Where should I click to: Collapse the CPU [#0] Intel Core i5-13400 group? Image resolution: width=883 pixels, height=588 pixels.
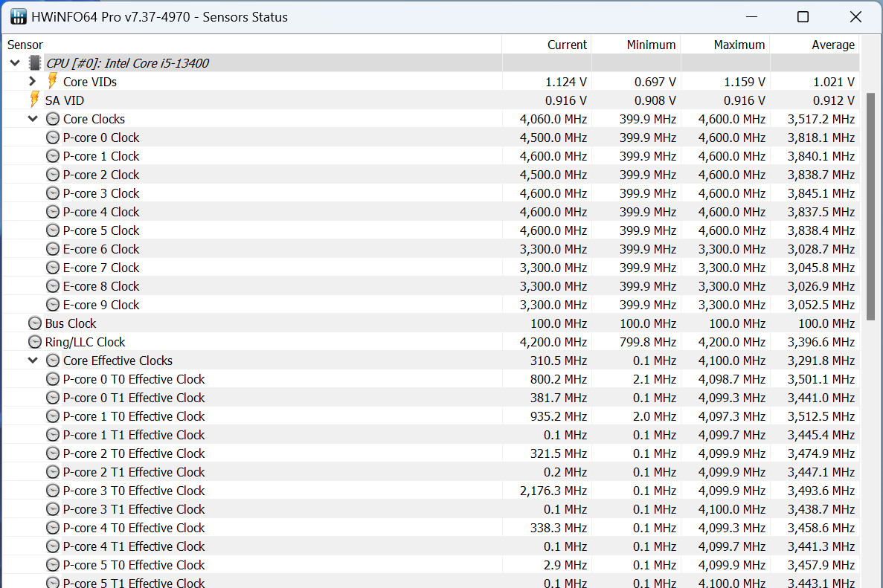15,63
